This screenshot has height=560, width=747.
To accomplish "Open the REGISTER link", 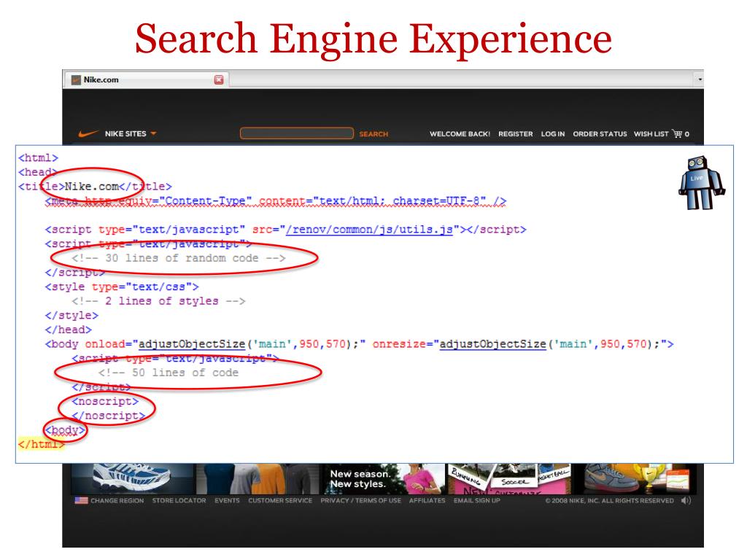I will click(x=516, y=134).
